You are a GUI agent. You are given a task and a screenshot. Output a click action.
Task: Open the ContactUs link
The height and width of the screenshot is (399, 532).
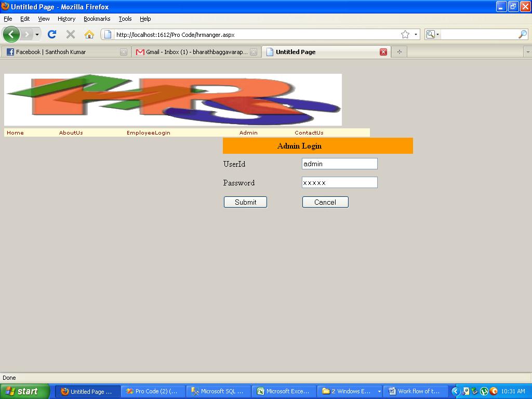pyautogui.click(x=309, y=132)
